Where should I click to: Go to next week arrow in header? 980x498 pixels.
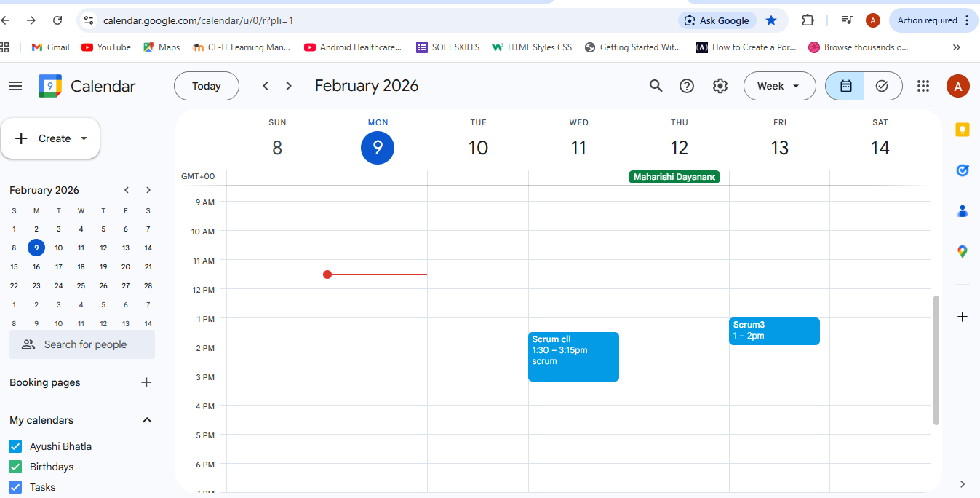tap(289, 86)
